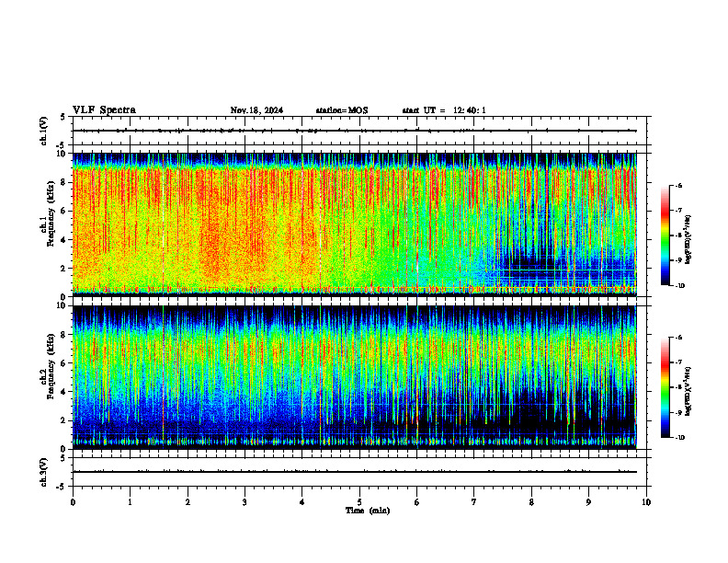Click time axis tick label "4"

point(302,502)
